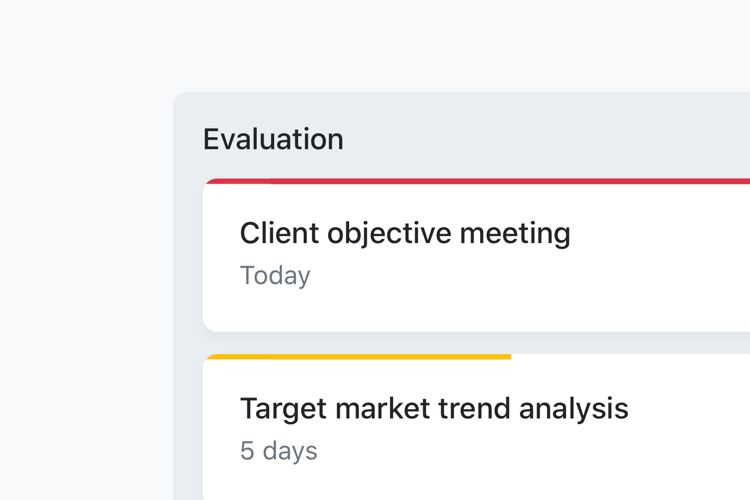Click the 5 days due label
The width and height of the screenshot is (750, 500).
coord(278,451)
